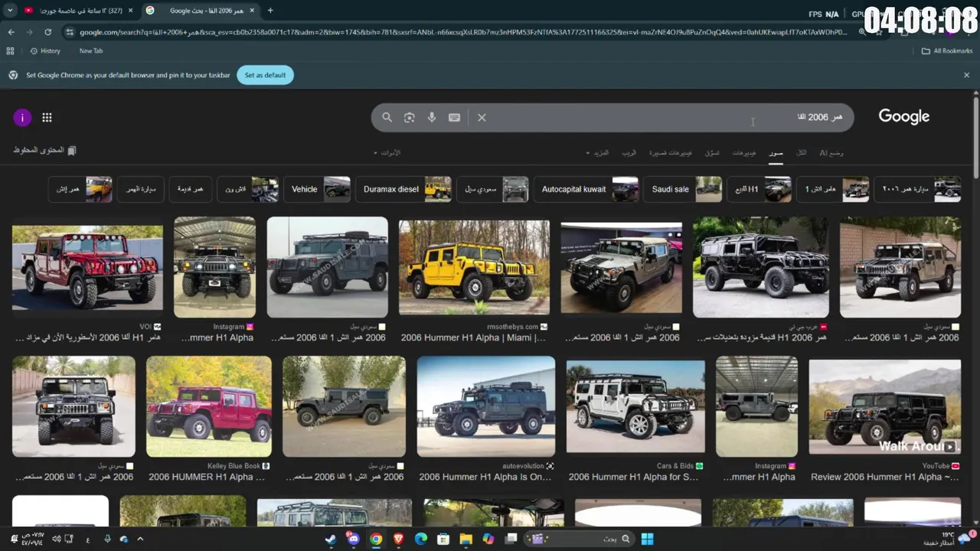This screenshot has width=980, height=551.
Task: Reload the page
Action: [47, 32]
